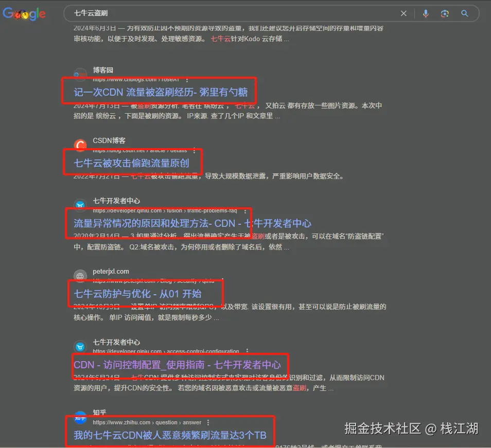Screen dimensions: 491x448
Task: Open more options for traffic-problems-faq result
Action: 245,211
